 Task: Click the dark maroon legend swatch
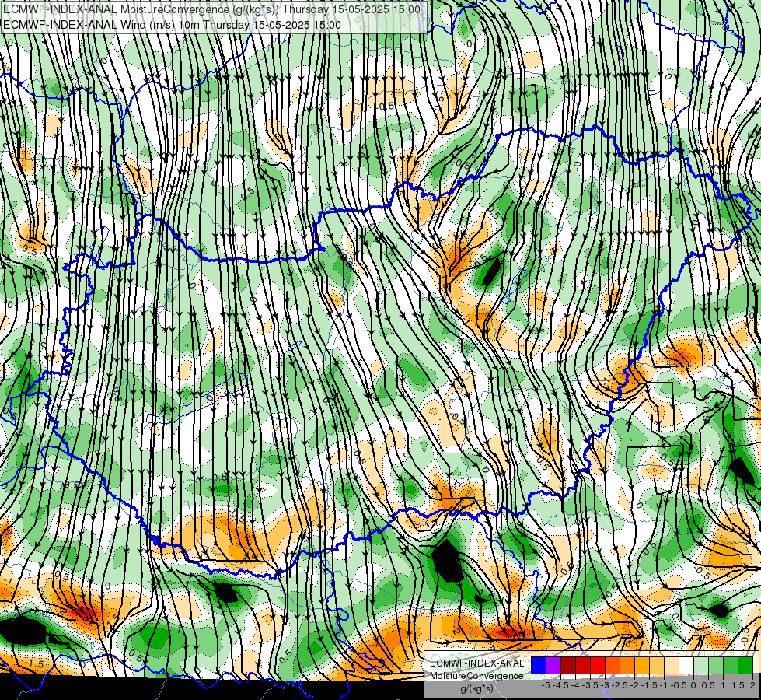pos(568,666)
